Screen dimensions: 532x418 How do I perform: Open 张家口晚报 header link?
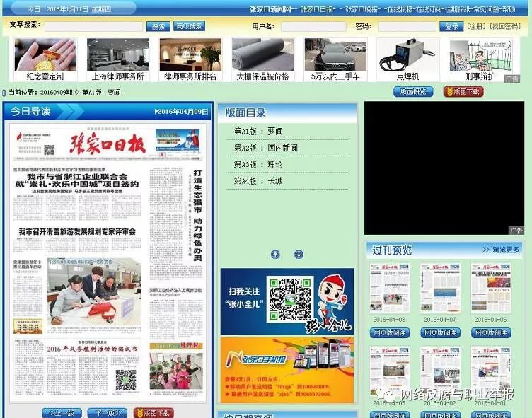pos(362,9)
